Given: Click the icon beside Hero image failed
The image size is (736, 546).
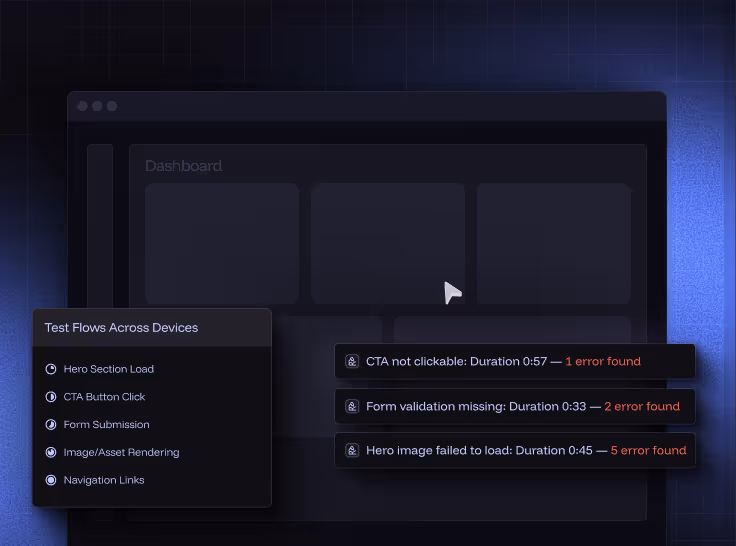Looking at the screenshot, I should tap(352, 450).
